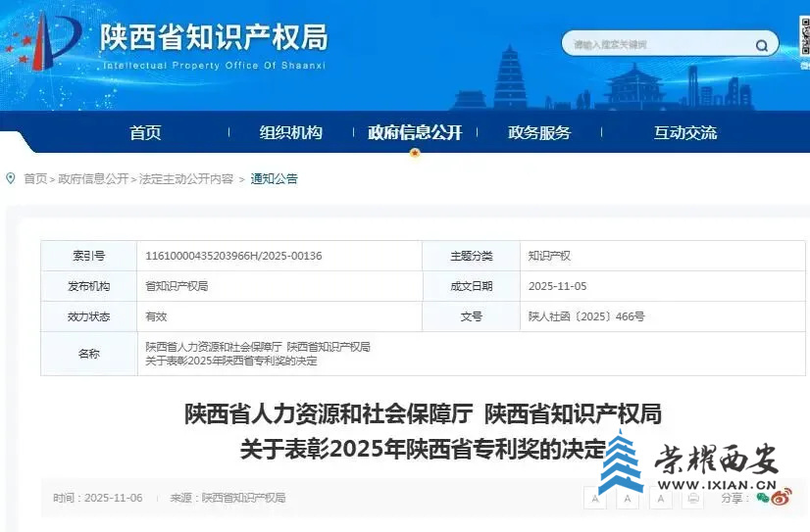Screen dimensions: 810x532
Task: Click 通知公告 breadcrumb link
Action: (x=274, y=179)
